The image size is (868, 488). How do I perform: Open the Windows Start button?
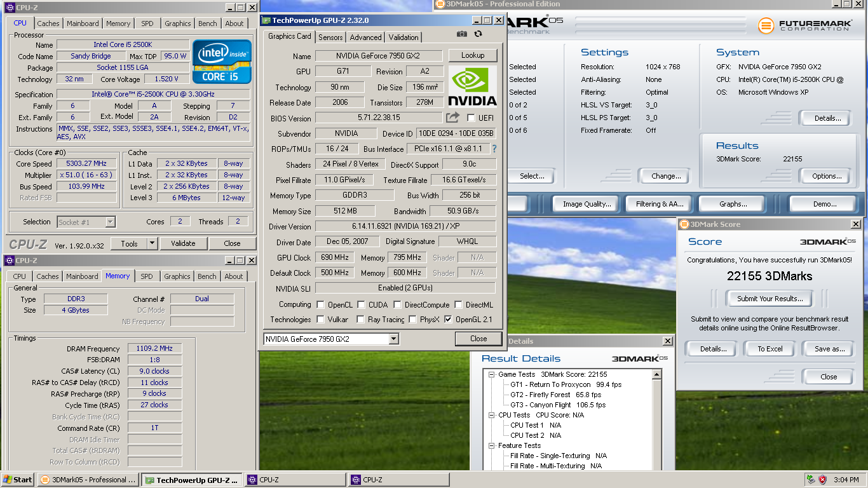(x=18, y=480)
